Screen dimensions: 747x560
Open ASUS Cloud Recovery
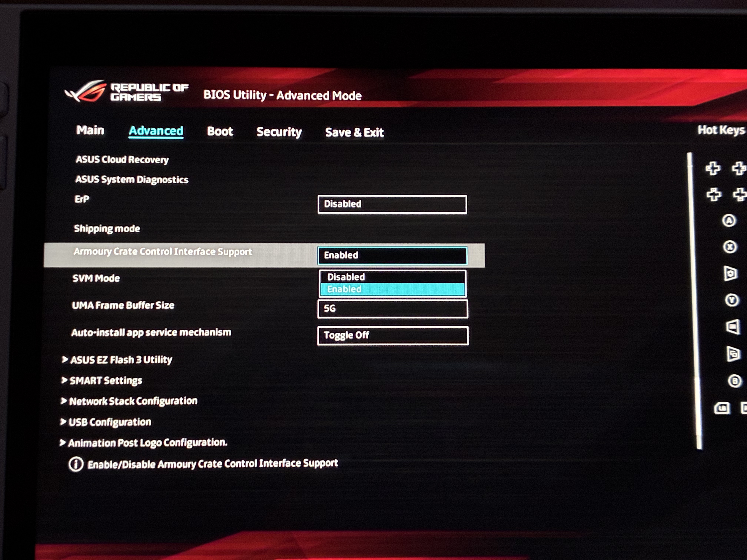click(122, 159)
